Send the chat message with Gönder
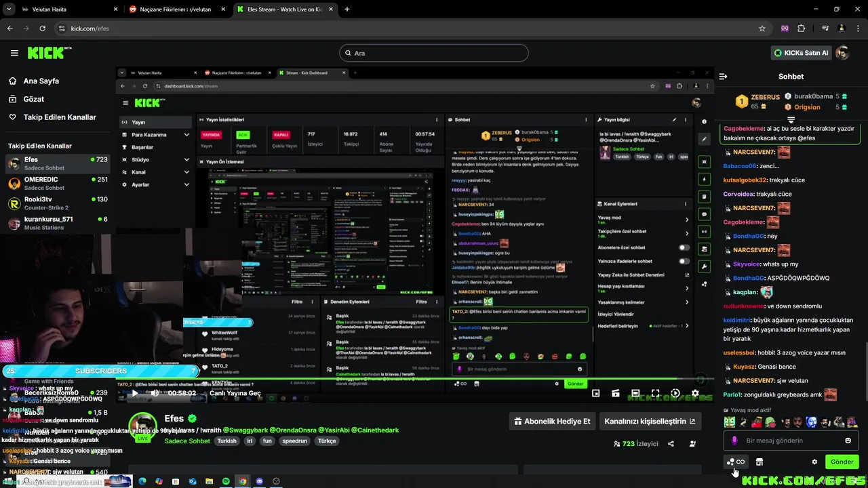This screenshot has width=868, height=488. 842,462
